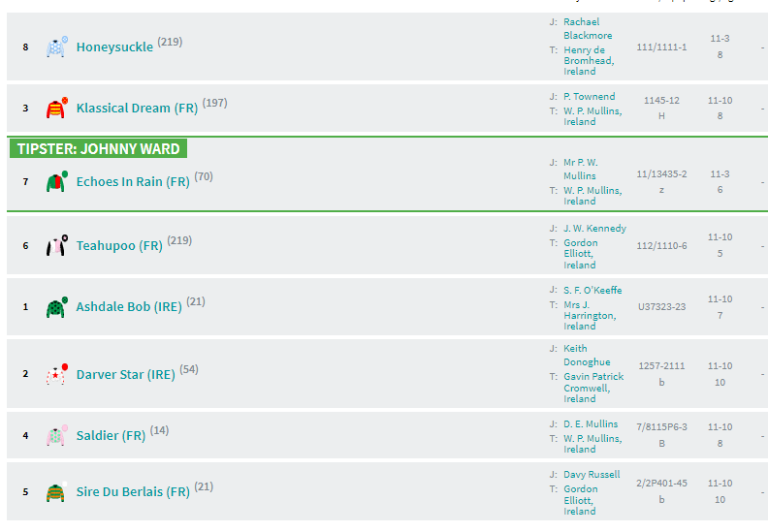Click Teahupoo's black and pink silks icon

[x=57, y=246]
